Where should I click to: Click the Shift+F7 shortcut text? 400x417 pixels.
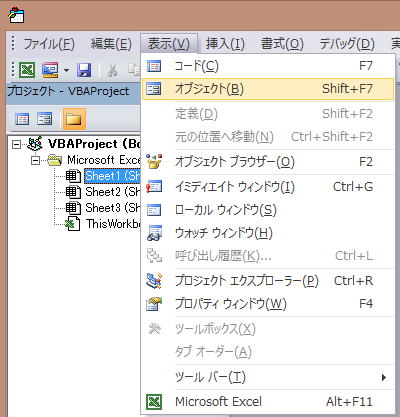347,89
